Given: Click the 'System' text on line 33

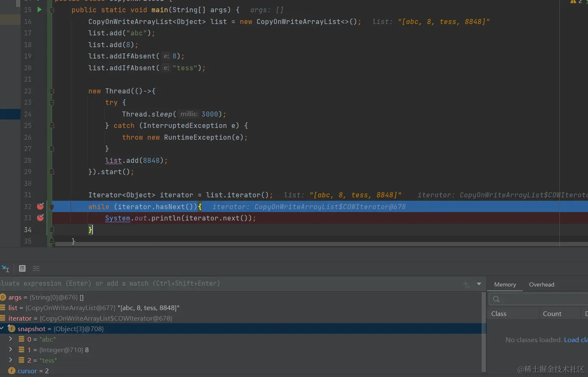Looking at the screenshot, I should [x=117, y=218].
